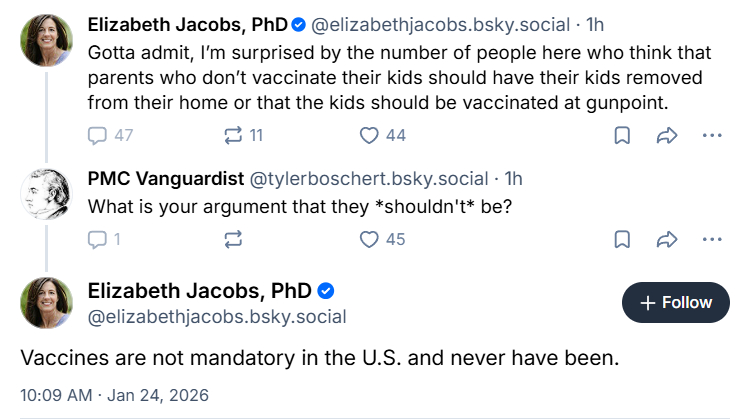Repost Elizabeth Jacobs' first post
The width and height of the screenshot is (744, 420).
coord(233,135)
